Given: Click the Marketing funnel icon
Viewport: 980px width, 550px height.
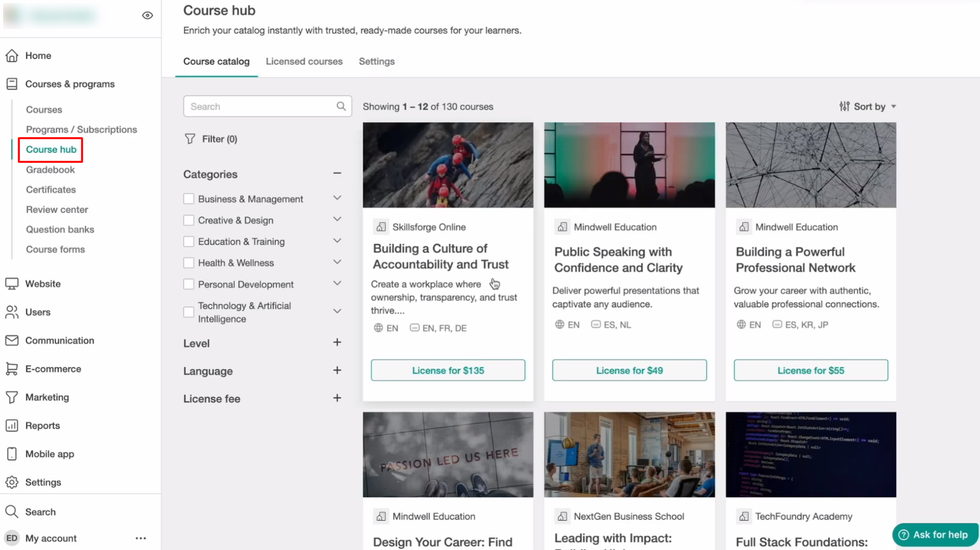Looking at the screenshot, I should click(12, 397).
